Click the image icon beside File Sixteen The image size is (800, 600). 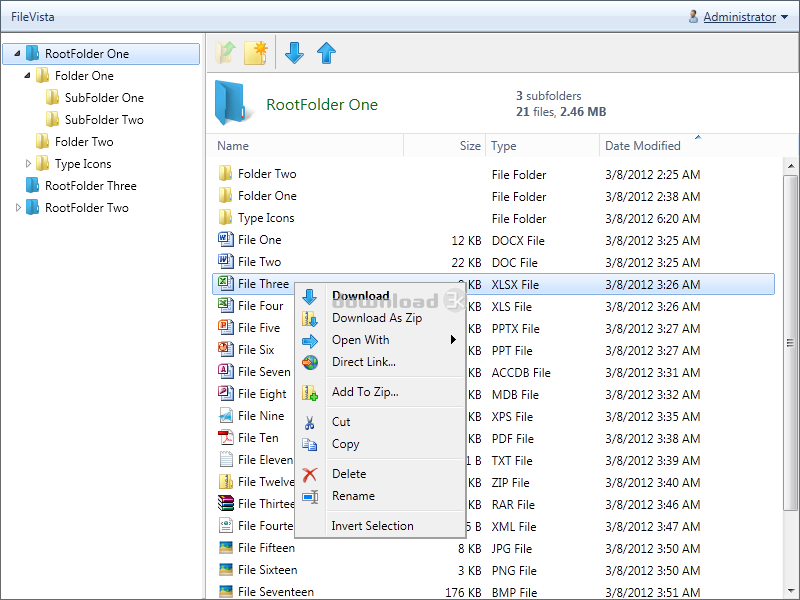(226, 569)
